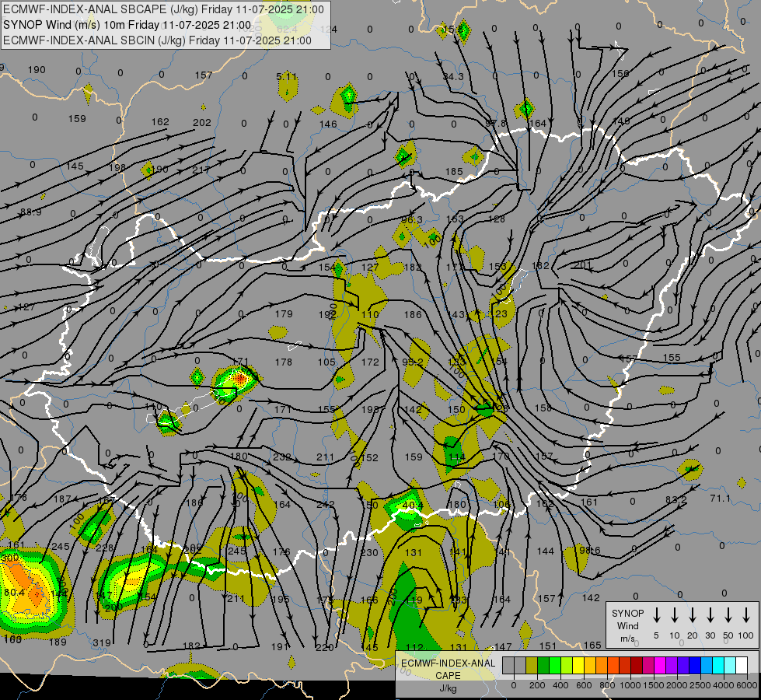
Task: Click the 40.4 value on the map
Action: [x=413, y=506]
